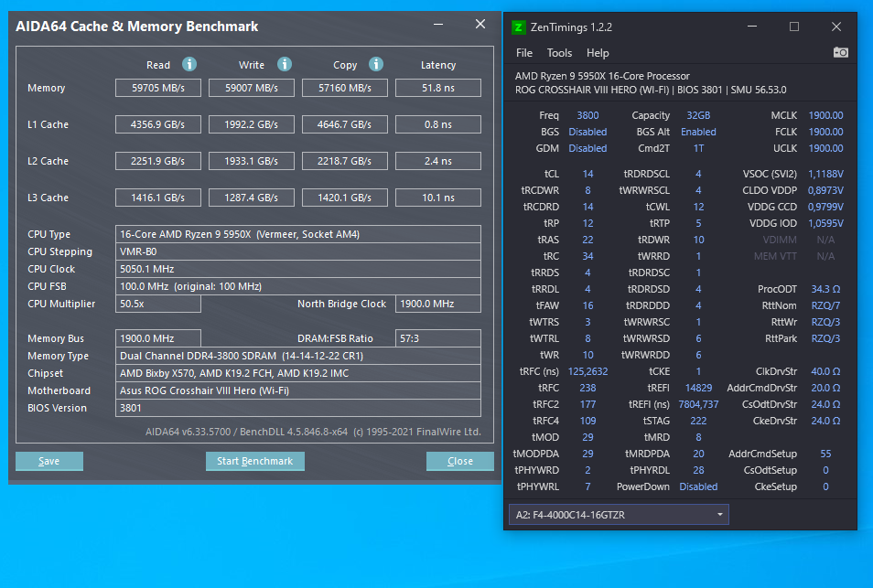Select the Memory Latency value 51.8 ns

pyautogui.click(x=438, y=88)
